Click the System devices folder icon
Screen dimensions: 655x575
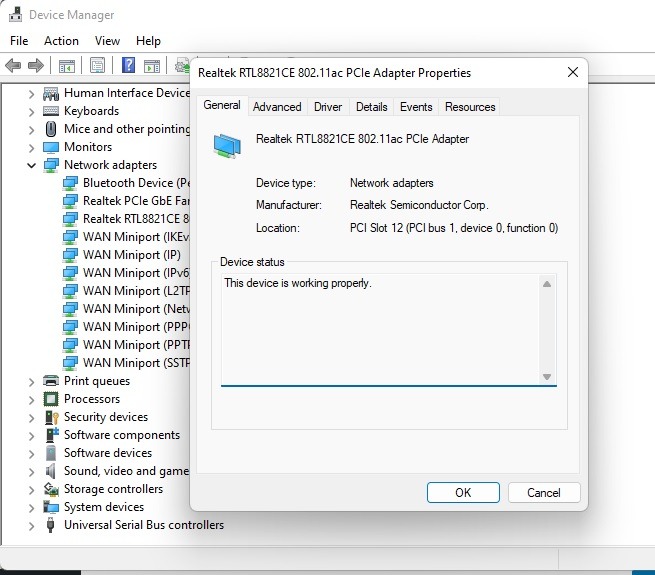point(51,507)
